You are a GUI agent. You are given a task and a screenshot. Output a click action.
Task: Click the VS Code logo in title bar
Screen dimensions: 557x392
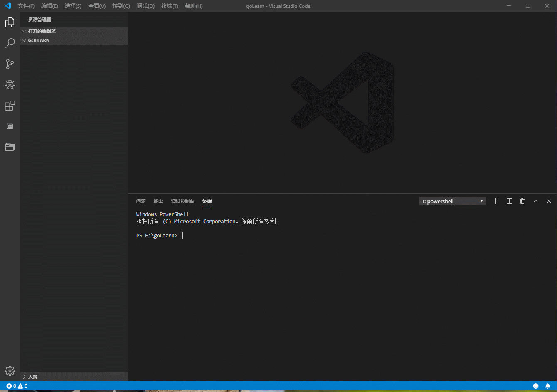[x=7, y=6]
